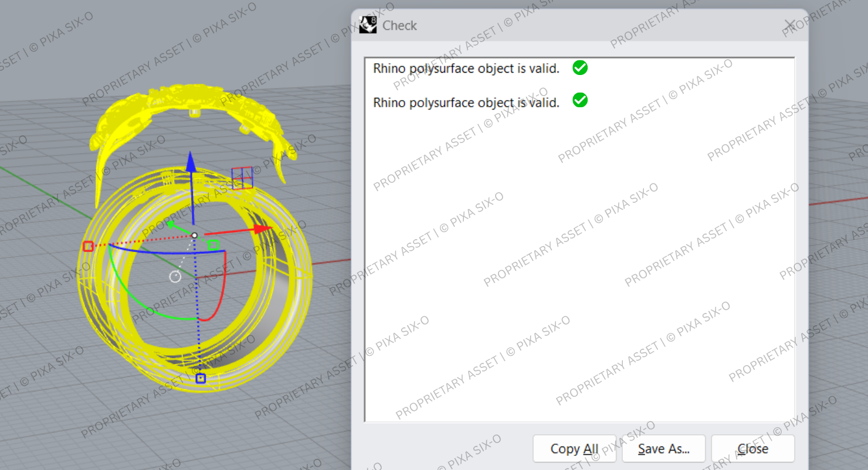
Task: Select second 'Rhino polysurface object is valid.' line
Action: 466,103
